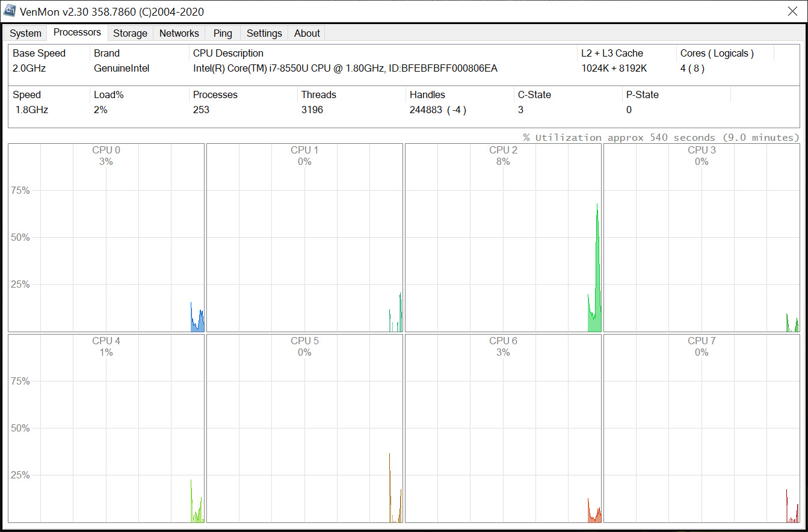Click the Load% value
This screenshot has width=808, height=532.
[100, 110]
